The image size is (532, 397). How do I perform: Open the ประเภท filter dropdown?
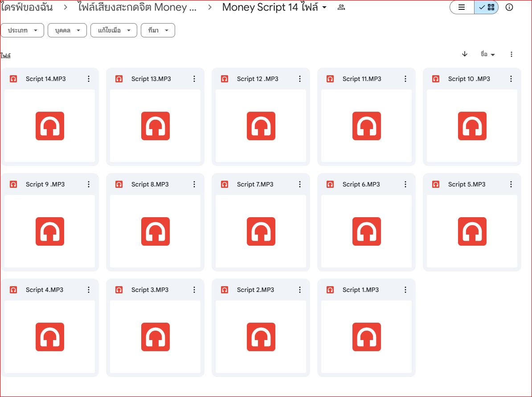22,30
